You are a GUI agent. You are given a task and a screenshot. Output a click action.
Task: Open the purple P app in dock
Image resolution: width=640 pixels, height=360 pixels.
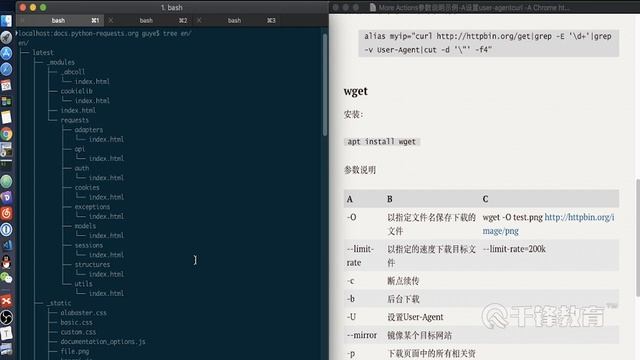click(x=6, y=198)
